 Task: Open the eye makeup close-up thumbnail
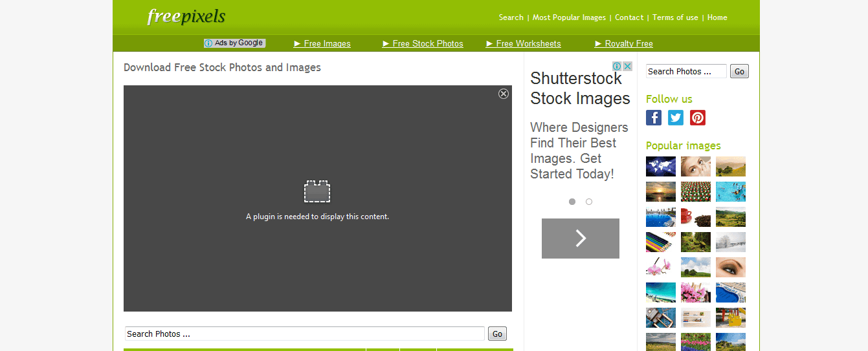731,267
